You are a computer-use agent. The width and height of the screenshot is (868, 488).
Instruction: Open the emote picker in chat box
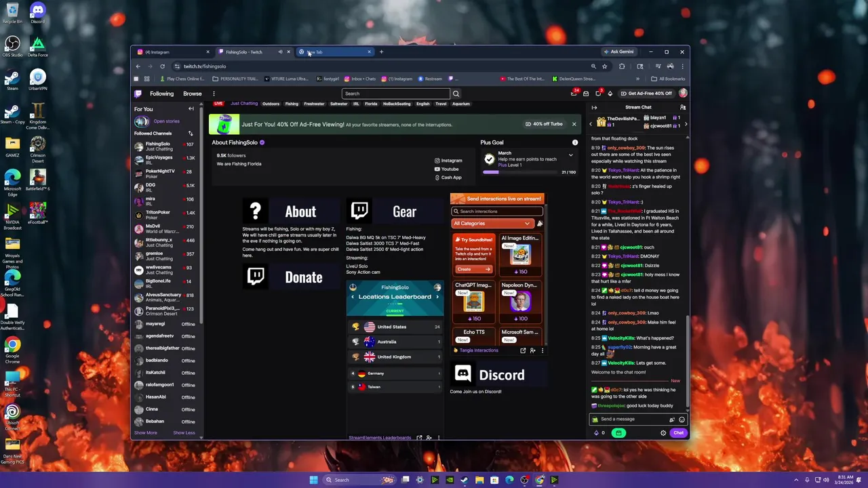click(x=682, y=420)
